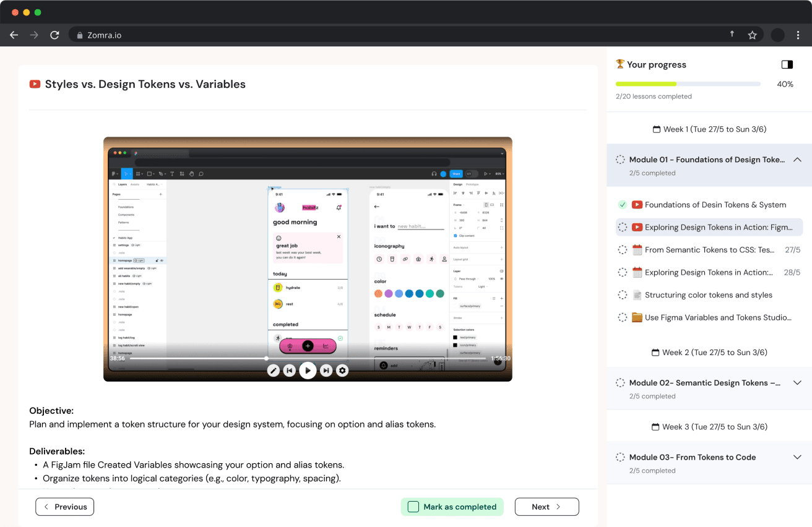Screen dimensions: 812x527
Task: Click the pencil edit icon on the video
Action: coord(273,371)
